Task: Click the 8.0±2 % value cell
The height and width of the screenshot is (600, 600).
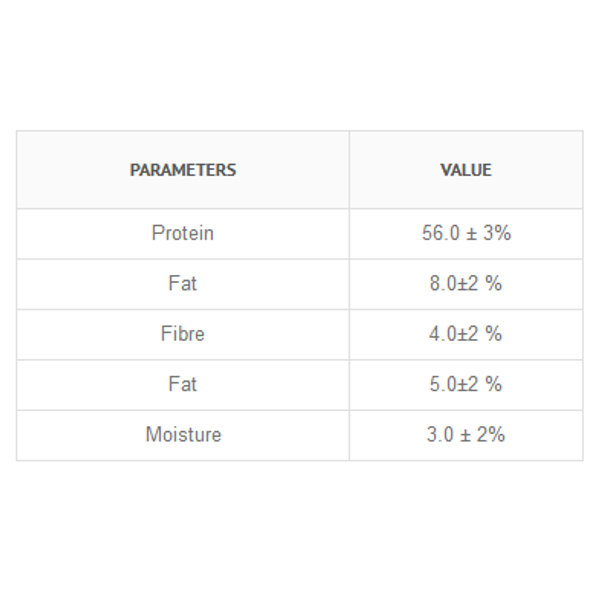Action: 466,284
